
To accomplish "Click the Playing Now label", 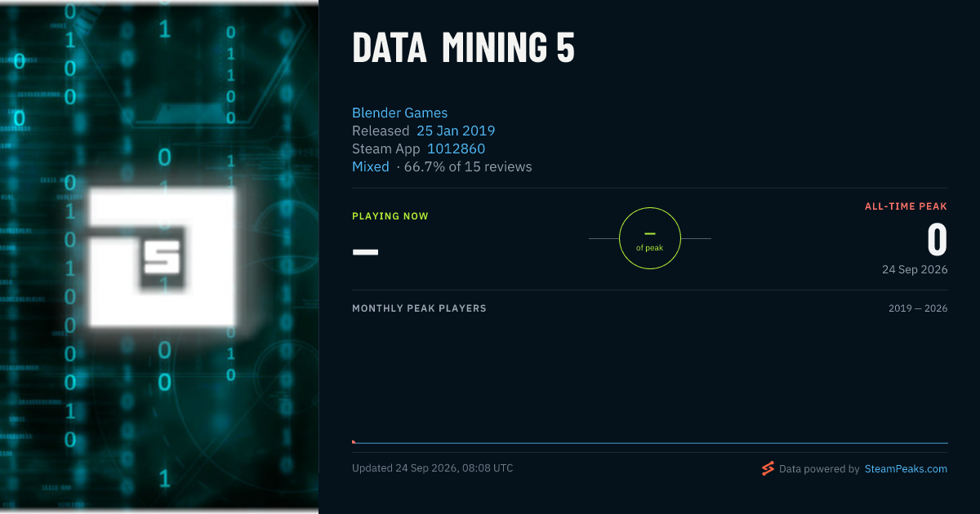I will [390, 216].
